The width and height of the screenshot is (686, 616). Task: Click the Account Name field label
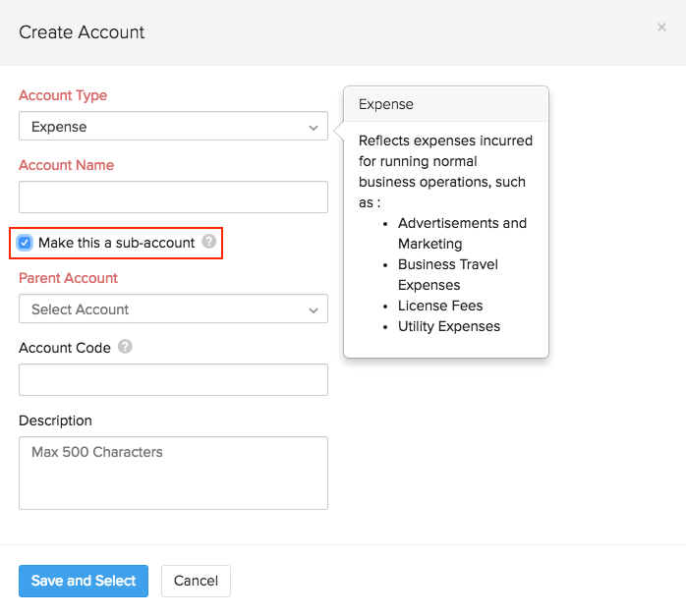point(66,165)
